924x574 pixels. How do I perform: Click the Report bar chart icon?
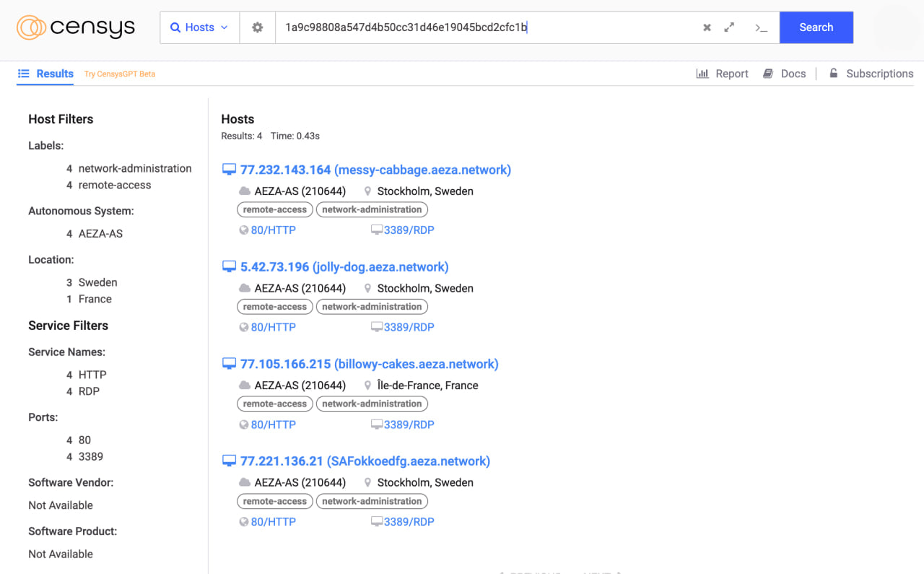pyautogui.click(x=702, y=74)
